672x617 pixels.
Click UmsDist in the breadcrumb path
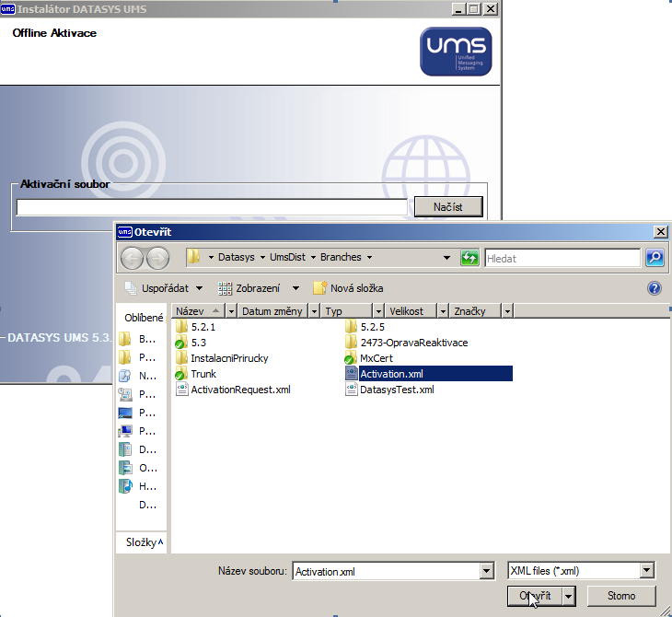coord(287,257)
